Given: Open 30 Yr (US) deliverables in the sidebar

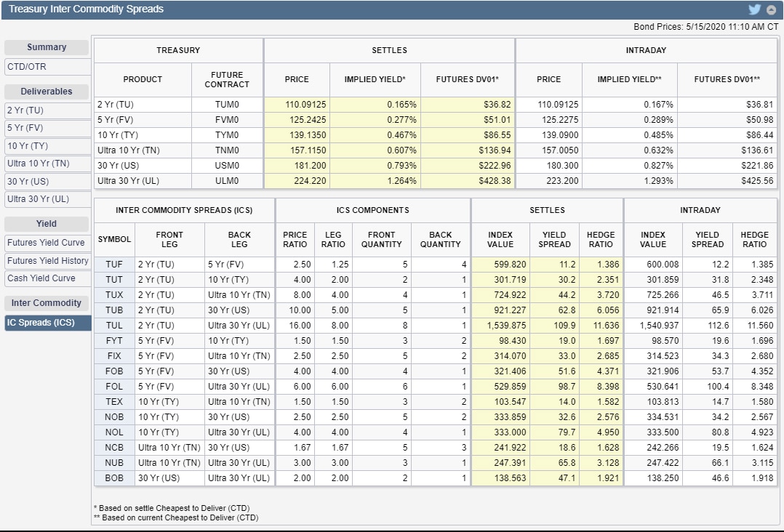Looking at the screenshot, I should pos(47,182).
